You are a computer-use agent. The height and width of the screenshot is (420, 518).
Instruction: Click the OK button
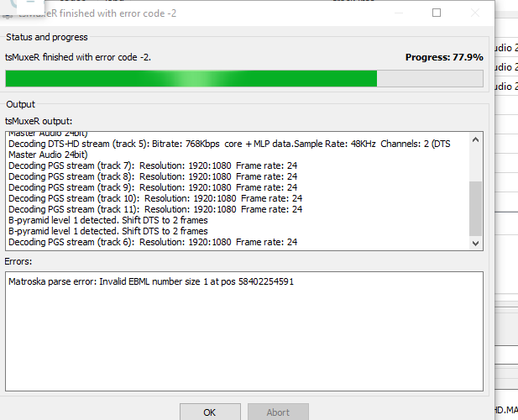click(x=210, y=412)
